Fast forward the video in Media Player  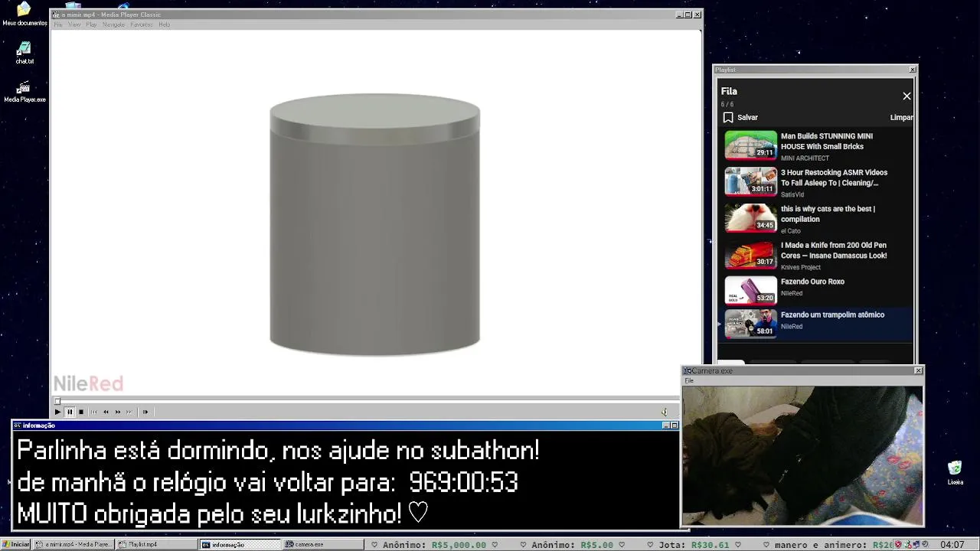point(118,412)
